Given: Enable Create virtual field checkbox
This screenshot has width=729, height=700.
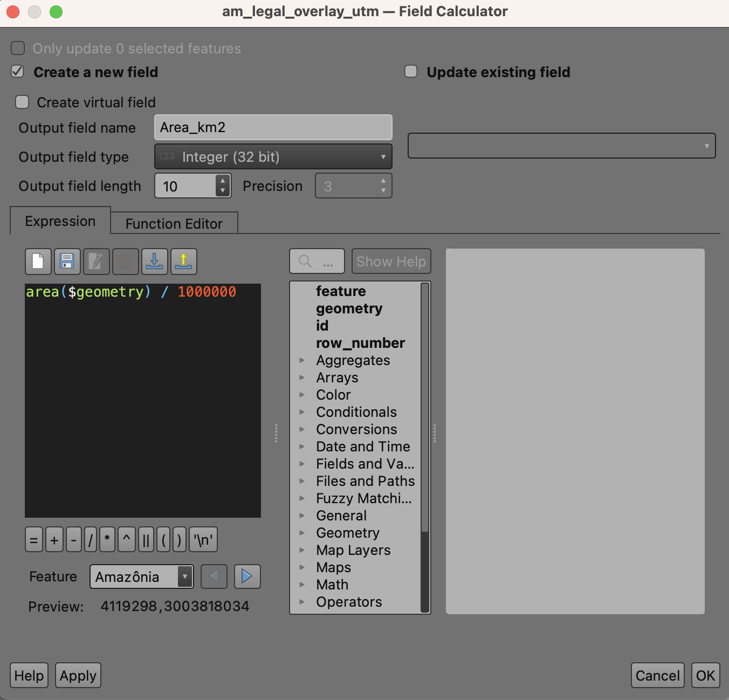Looking at the screenshot, I should pos(22,102).
